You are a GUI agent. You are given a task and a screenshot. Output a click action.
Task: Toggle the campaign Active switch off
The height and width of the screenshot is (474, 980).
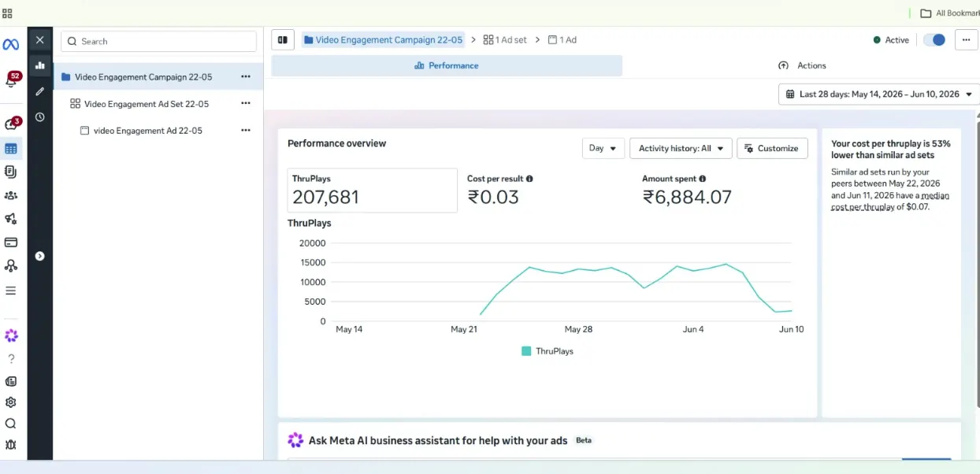(934, 40)
